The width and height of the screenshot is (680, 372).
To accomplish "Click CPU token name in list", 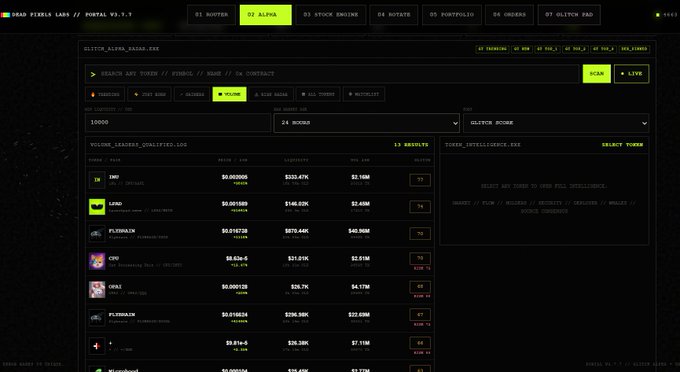I will 114,258.
